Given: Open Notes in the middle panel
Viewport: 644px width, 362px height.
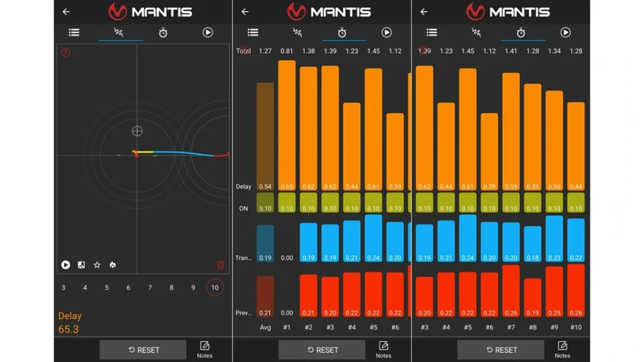Looking at the screenshot, I should point(384,349).
